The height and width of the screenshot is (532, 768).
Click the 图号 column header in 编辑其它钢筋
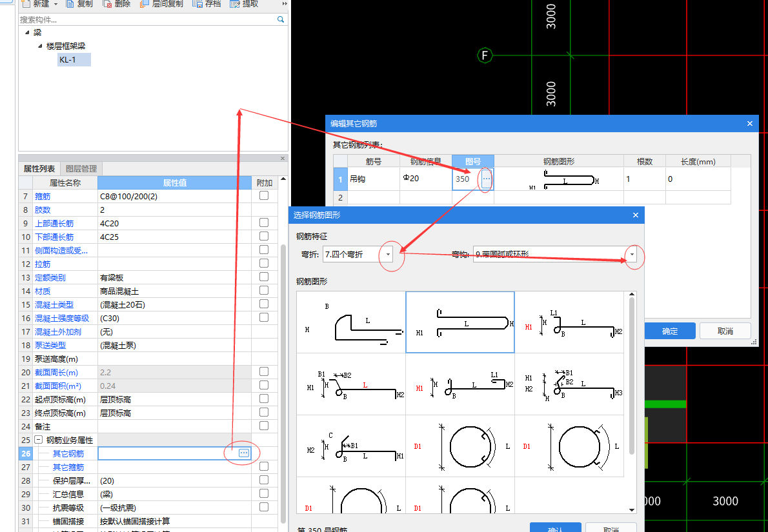[x=472, y=161]
